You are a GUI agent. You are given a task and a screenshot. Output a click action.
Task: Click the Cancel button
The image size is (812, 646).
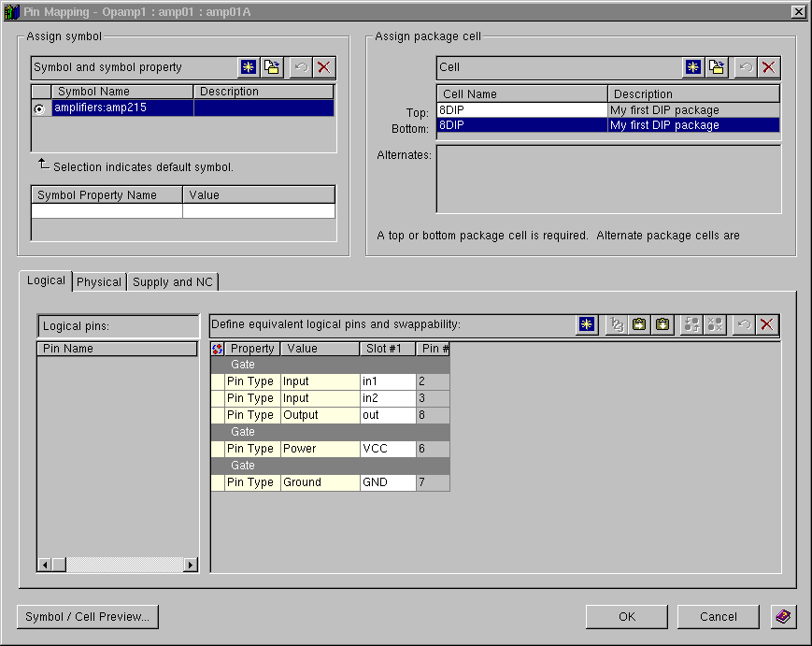[x=718, y=617]
